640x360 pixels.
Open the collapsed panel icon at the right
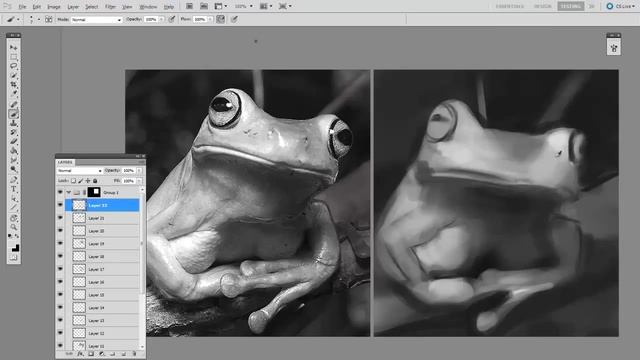click(613, 49)
